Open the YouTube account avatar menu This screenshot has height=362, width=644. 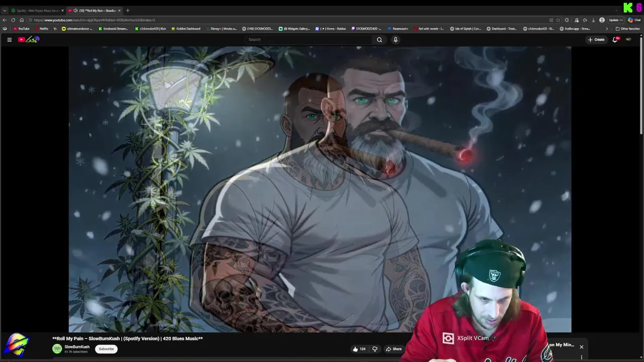coord(628,40)
